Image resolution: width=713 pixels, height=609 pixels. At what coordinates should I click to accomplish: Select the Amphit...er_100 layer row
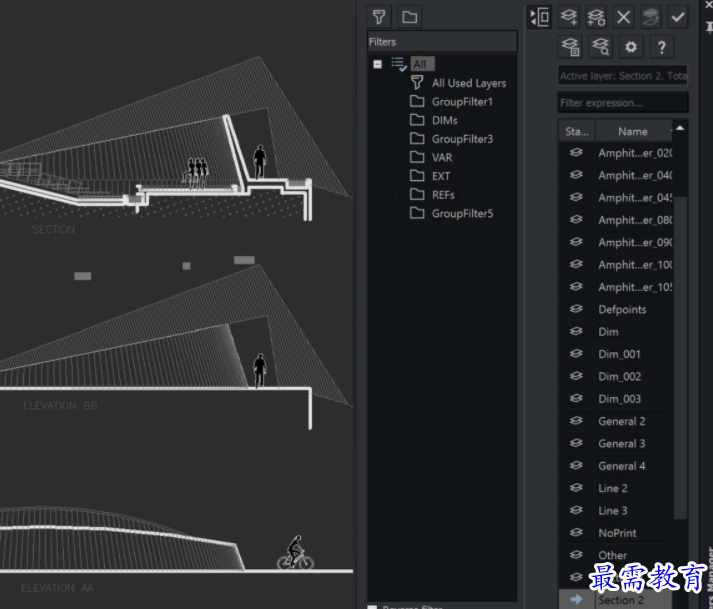click(x=616, y=265)
